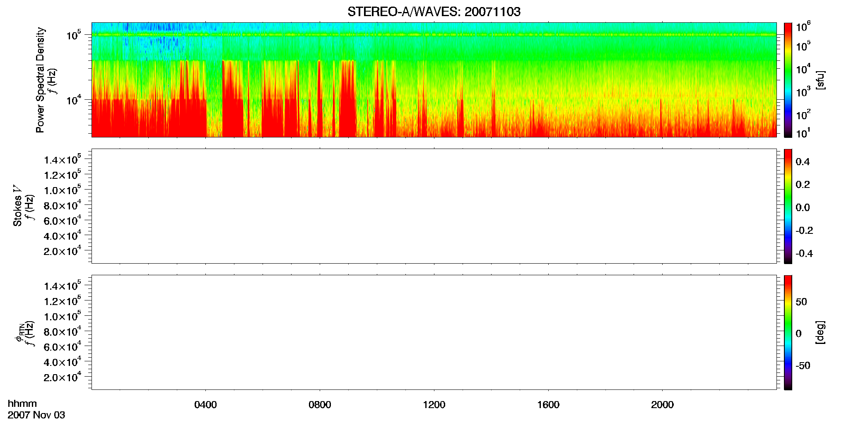Select the 0800 time axis label

tap(320, 405)
